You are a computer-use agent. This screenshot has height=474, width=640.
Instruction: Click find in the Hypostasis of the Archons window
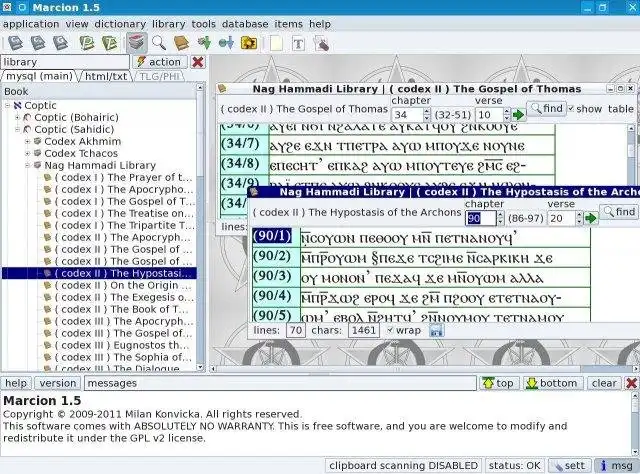[619, 211]
